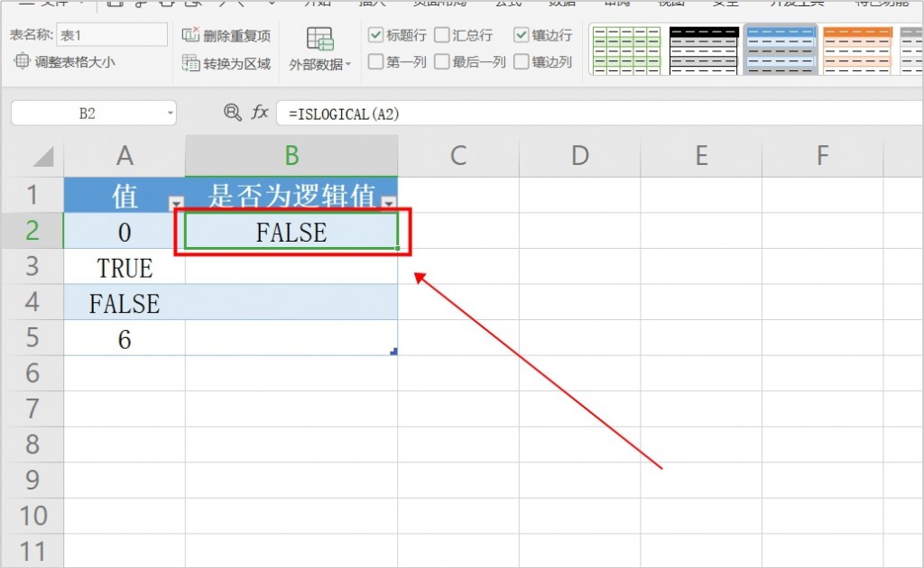Image resolution: width=924 pixels, height=568 pixels.
Task: Click the external data (外部数据) table icon
Action: pos(320,40)
